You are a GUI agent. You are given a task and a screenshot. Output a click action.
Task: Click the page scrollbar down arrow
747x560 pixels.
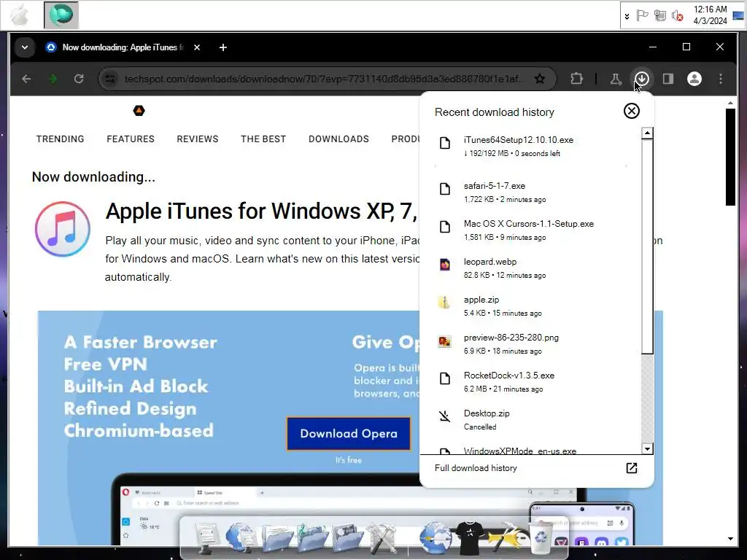coord(730,539)
